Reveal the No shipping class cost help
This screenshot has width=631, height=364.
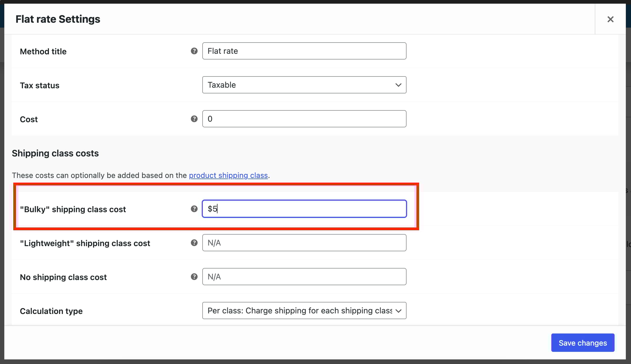[194, 277]
